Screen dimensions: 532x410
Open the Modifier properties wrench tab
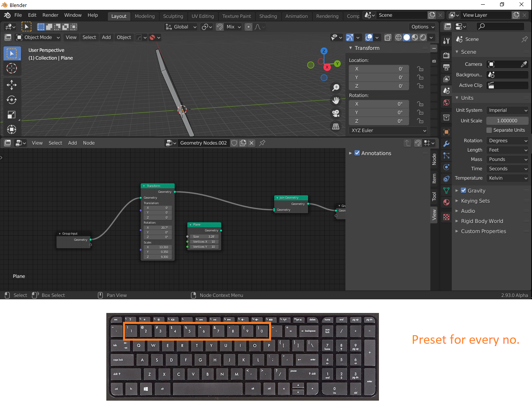point(446,144)
